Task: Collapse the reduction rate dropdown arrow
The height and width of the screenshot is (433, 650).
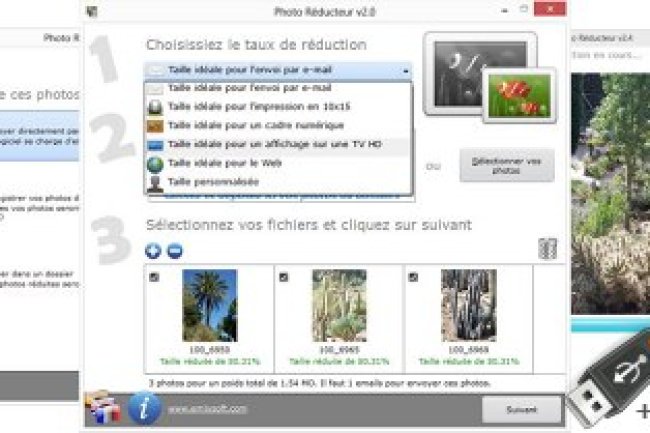Action: (x=406, y=71)
